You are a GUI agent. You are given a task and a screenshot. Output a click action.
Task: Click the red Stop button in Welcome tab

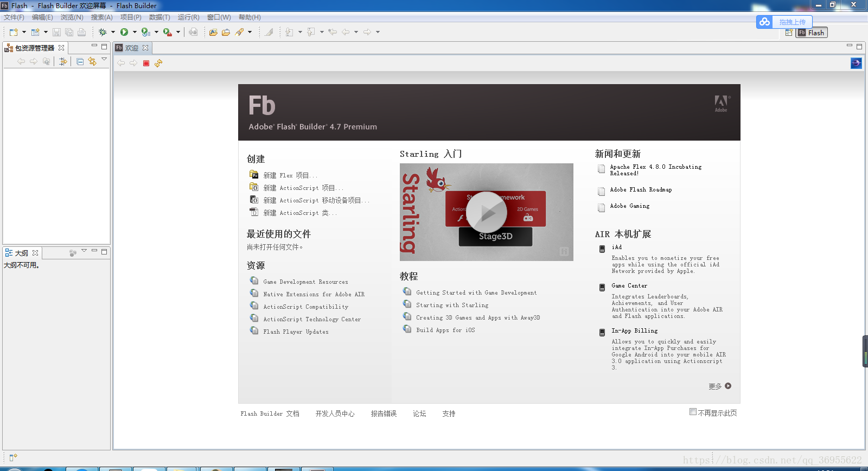click(x=146, y=63)
